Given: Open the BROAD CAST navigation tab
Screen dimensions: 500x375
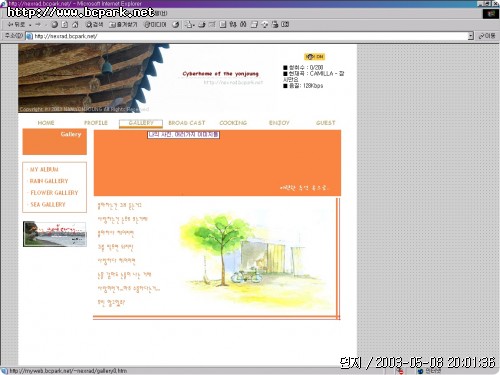Looking at the screenshot, I should click(x=187, y=123).
